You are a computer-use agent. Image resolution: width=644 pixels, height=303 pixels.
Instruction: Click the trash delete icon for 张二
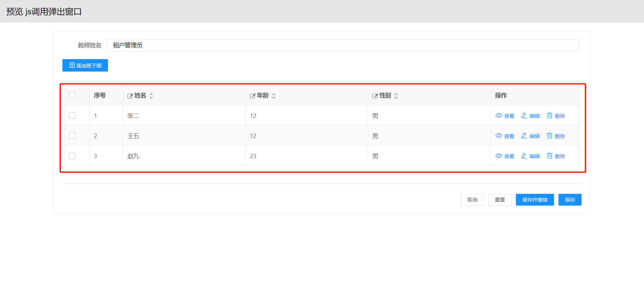coord(549,116)
